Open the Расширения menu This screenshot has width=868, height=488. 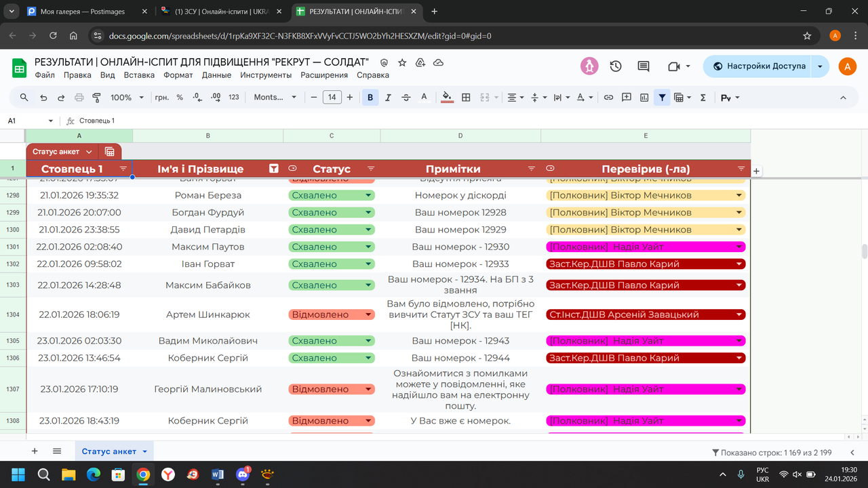point(324,75)
